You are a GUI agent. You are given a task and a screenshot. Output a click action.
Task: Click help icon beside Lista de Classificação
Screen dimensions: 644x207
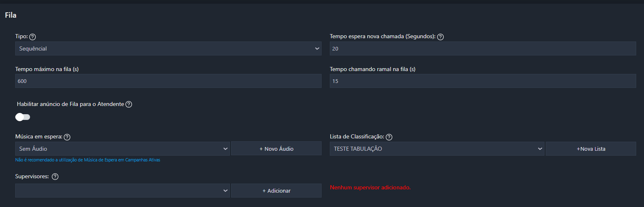pos(389,137)
